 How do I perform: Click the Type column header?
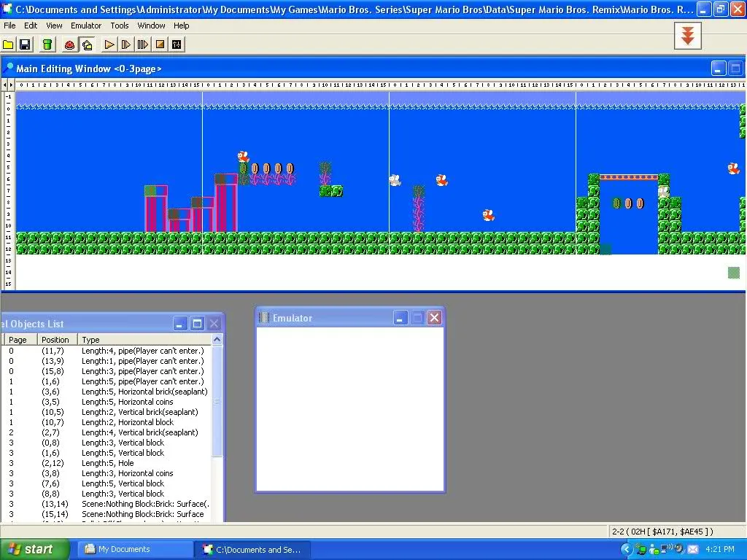tap(144, 340)
